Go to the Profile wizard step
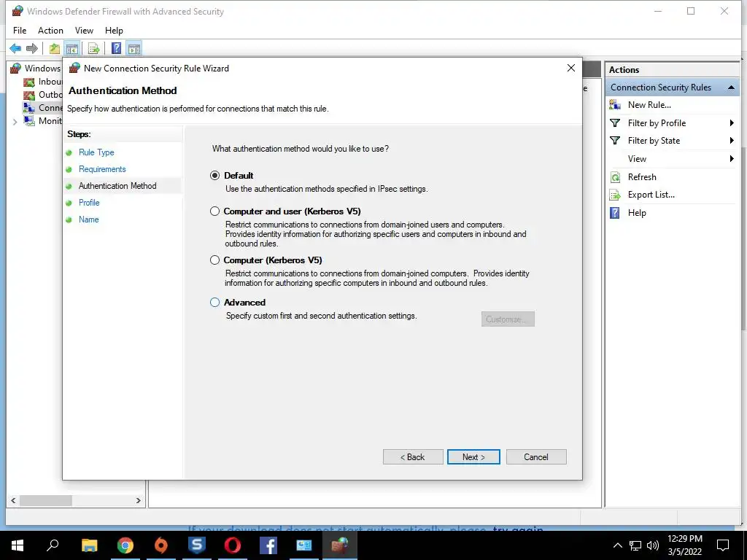747x560 pixels. pyautogui.click(x=89, y=203)
